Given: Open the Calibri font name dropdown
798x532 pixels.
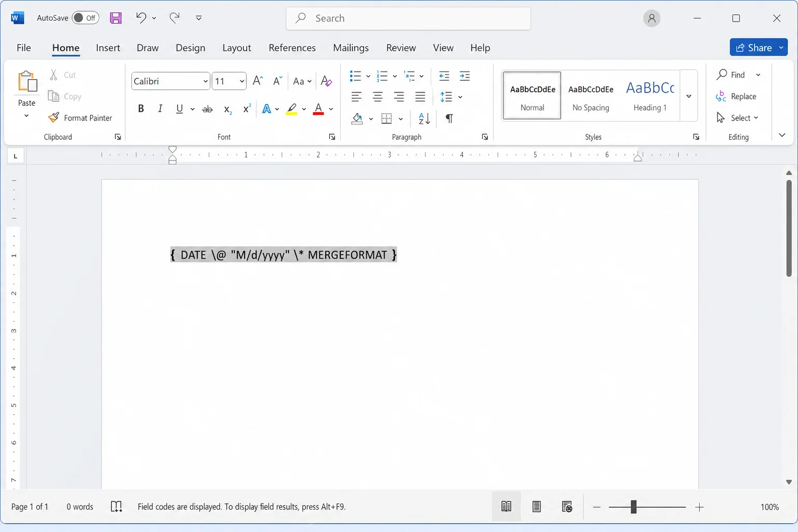Looking at the screenshot, I should coord(206,81).
